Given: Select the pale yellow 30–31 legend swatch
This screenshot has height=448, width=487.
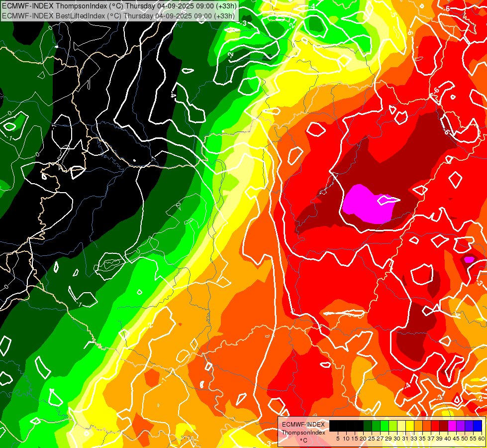Looking at the screenshot, I should tap(401, 426).
